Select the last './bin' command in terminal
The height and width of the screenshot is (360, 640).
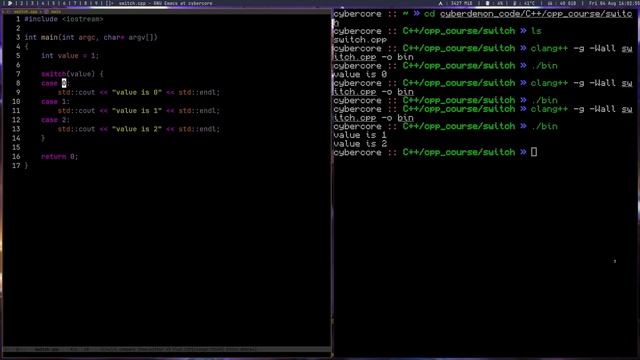[x=544, y=127]
